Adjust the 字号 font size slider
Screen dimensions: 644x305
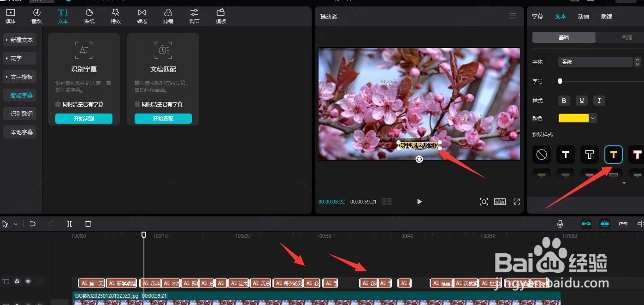point(560,81)
